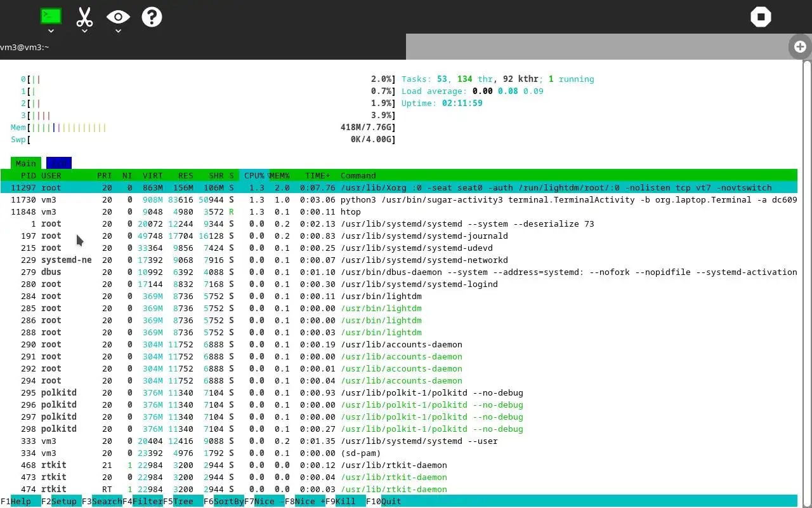
Task: Sort by the VIRT column header
Action: coord(153,175)
